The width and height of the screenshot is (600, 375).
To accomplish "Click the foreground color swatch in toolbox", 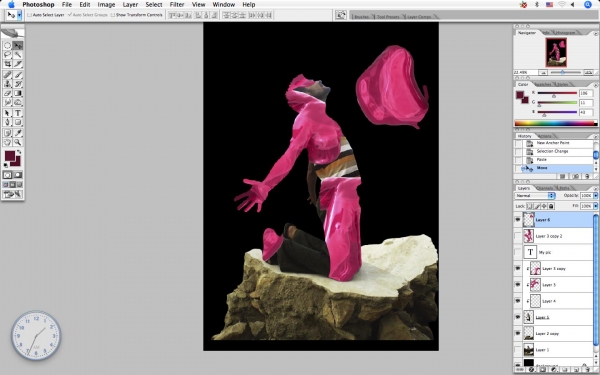I will 10,156.
